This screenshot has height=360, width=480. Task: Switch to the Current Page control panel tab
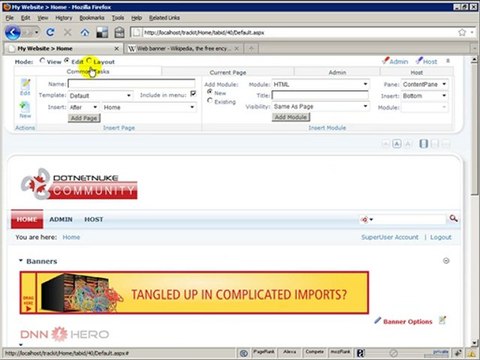point(228,72)
